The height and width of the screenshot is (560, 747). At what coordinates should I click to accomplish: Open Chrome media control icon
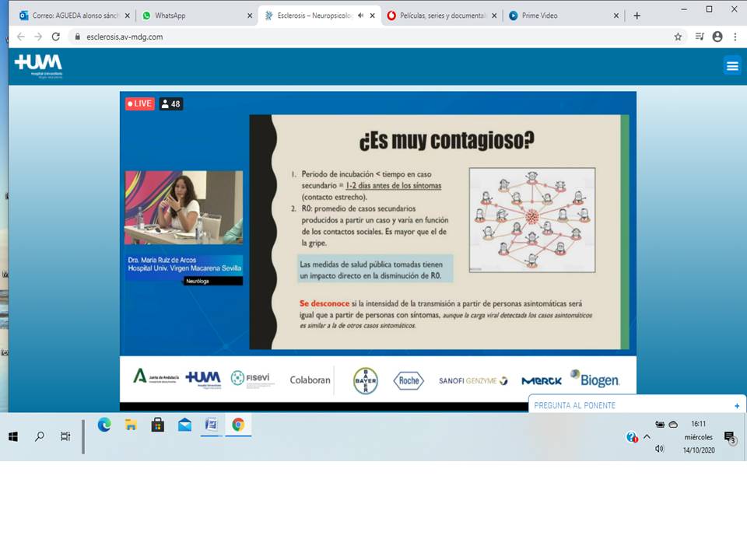click(700, 37)
